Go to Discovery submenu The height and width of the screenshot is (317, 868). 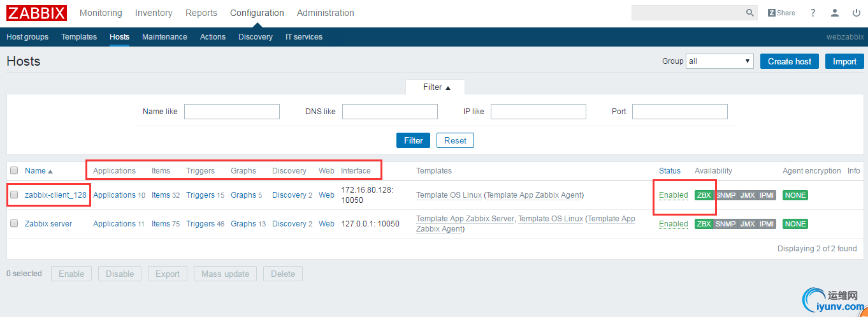(x=256, y=37)
